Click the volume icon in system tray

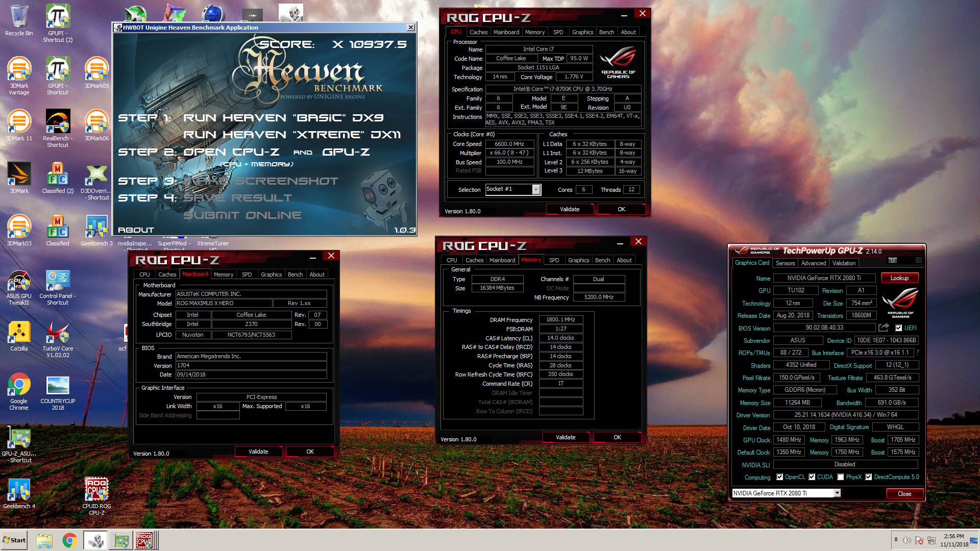pos(906,540)
